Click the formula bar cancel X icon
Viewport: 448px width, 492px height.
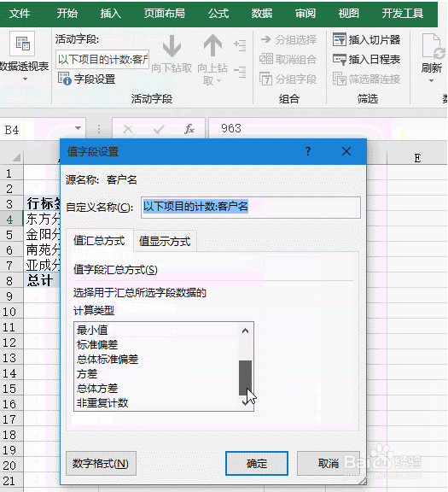[x=128, y=129]
